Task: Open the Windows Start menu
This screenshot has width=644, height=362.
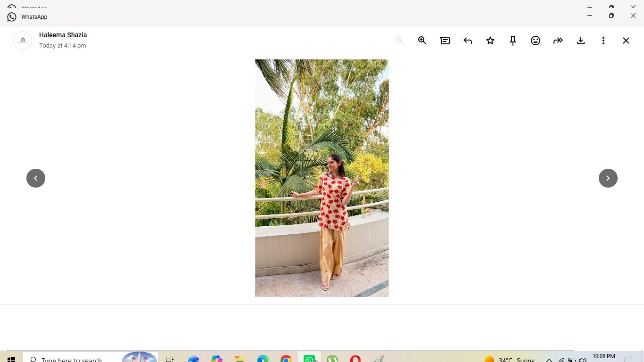Action: pyautogui.click(x=11, y=359)
